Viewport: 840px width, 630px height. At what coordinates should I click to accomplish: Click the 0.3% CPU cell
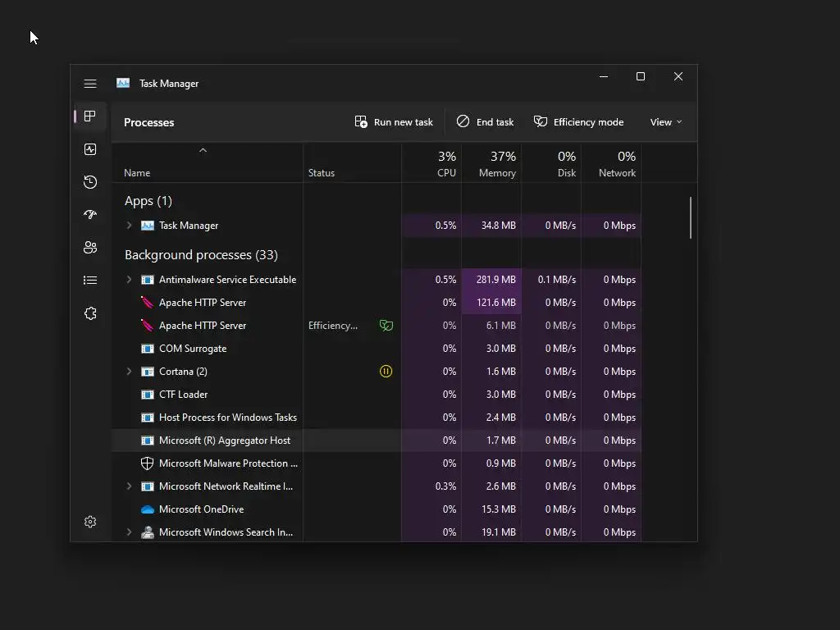[431, 486]
